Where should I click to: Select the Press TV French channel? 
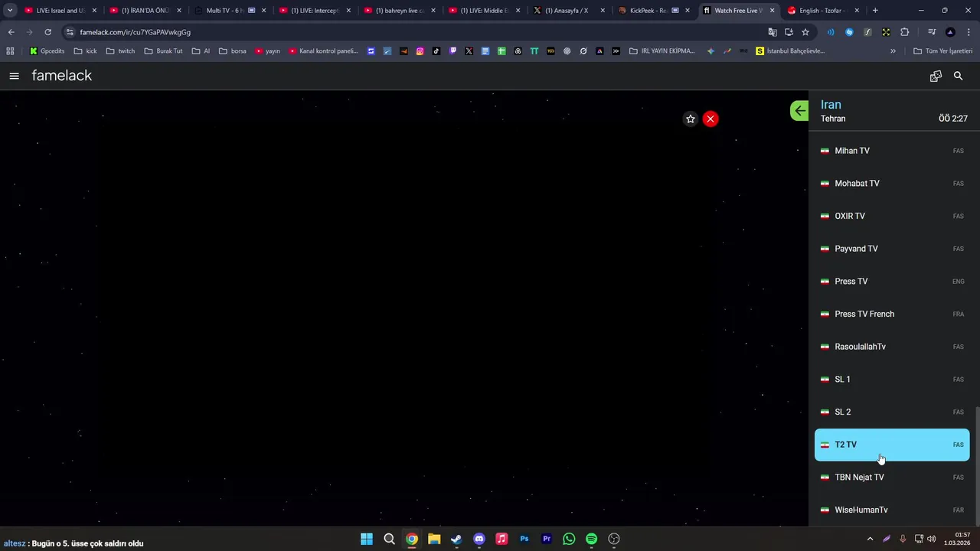[892, 314]
